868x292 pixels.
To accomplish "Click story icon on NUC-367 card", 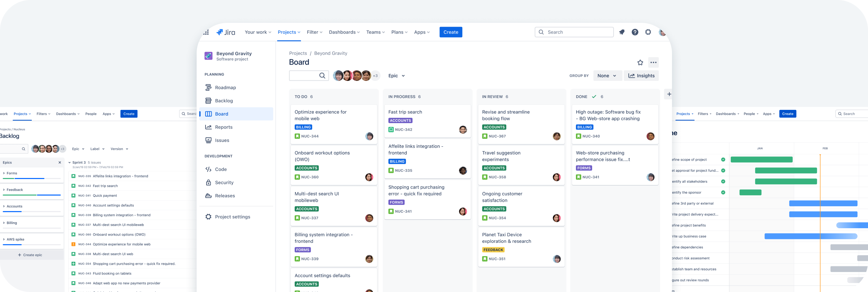I will pos(485,136).
